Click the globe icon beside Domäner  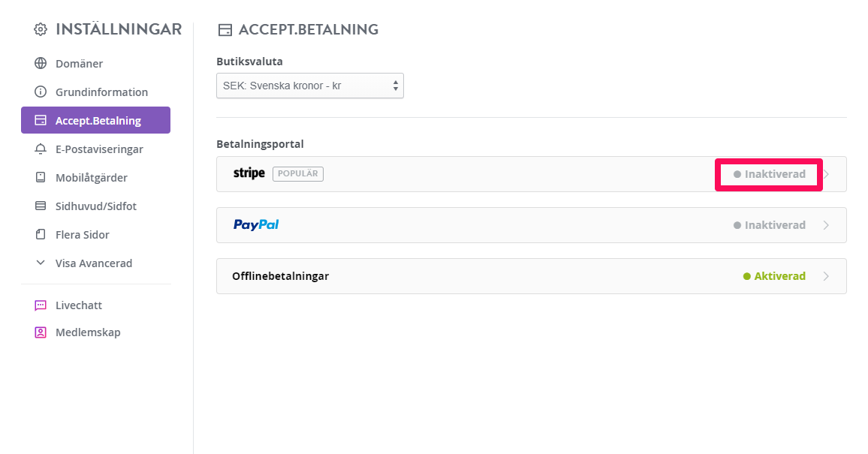tap(41, 63)
